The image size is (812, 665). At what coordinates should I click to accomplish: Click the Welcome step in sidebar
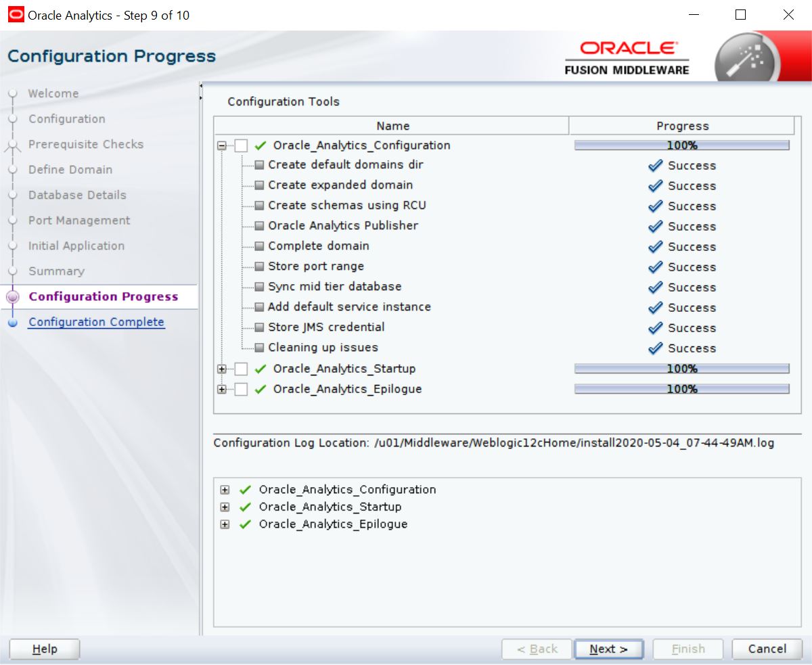pos(53,93)
